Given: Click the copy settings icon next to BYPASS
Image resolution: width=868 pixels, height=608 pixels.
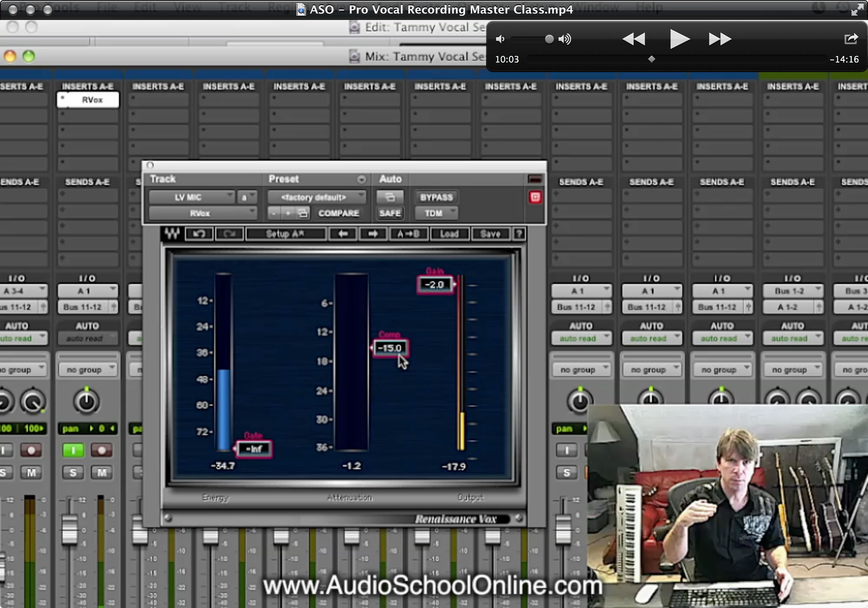Looking at the screenshot, I should click(x=390, y=197).
